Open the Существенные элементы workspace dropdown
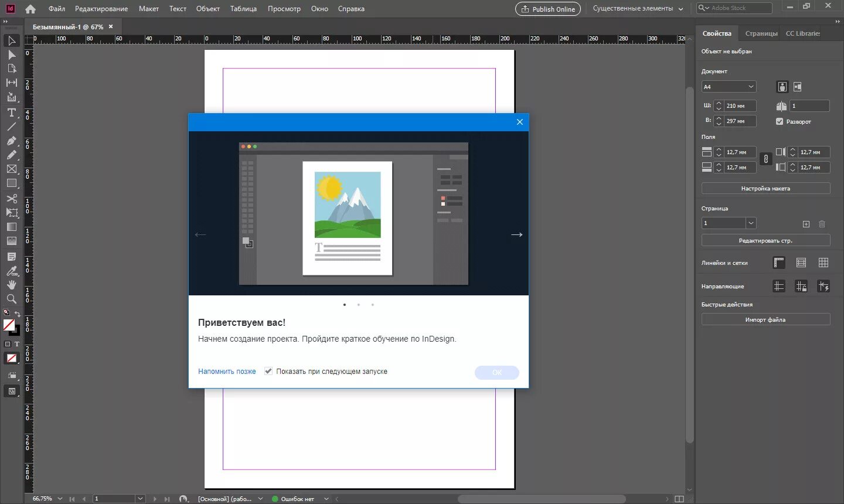Screen dimensions: 844x504 [x=637, y=8]
